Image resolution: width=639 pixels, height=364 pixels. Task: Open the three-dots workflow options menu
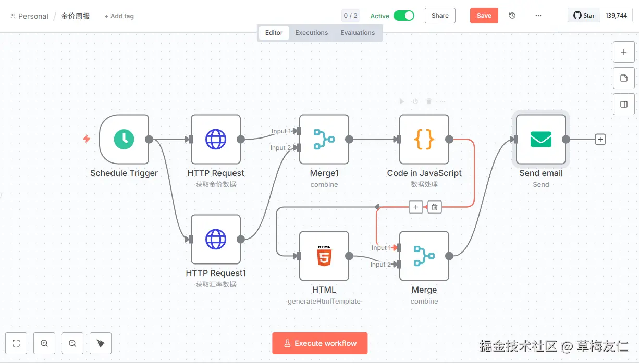coord(538,16)
